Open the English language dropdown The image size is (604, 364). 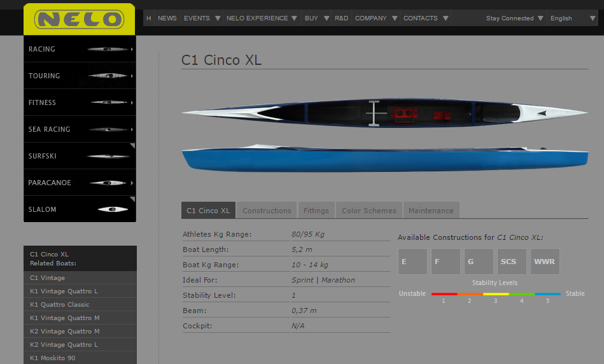tap(573, 18)
